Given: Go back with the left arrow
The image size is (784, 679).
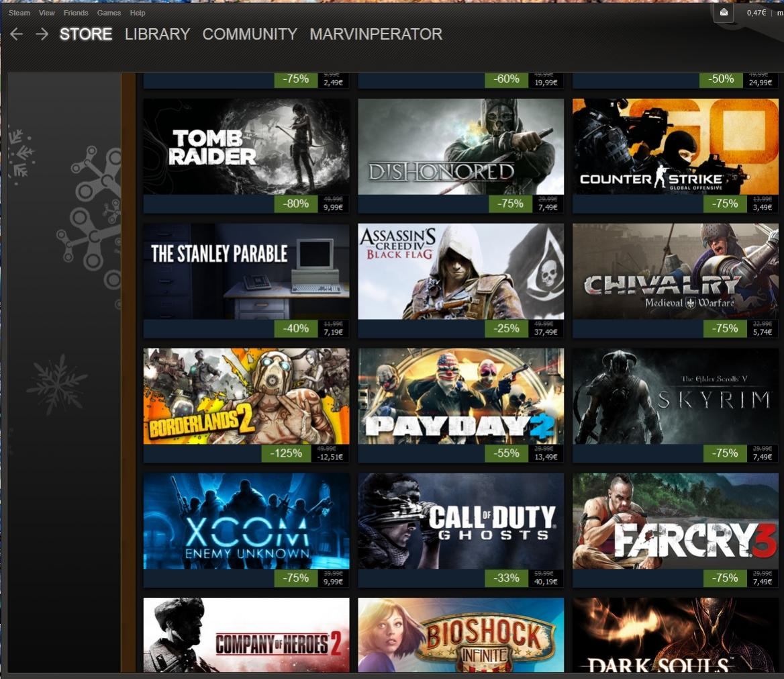Looking at the screenshot, I should tap(17, 34).
